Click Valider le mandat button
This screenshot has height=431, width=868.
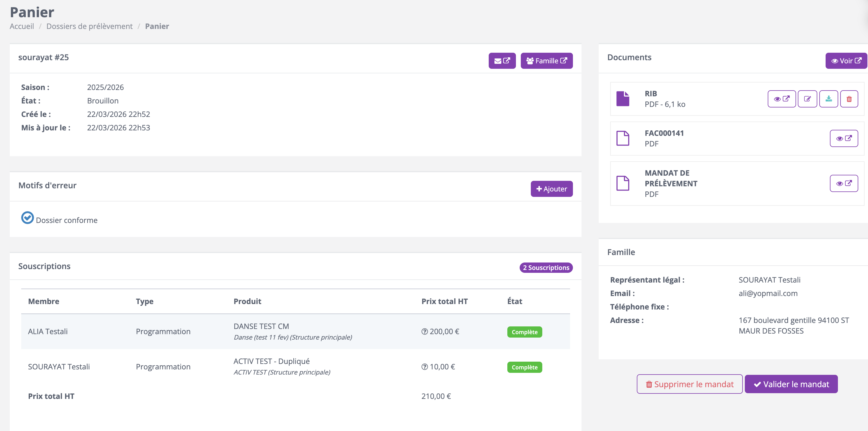tap(791, 384)
